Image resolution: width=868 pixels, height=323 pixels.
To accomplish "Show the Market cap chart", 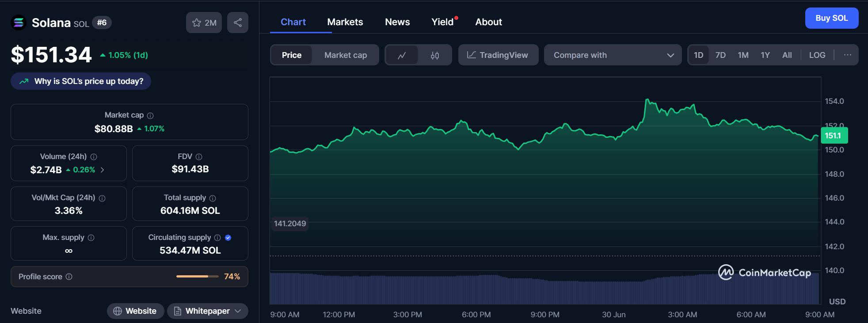I will click(x=346, y=55).
